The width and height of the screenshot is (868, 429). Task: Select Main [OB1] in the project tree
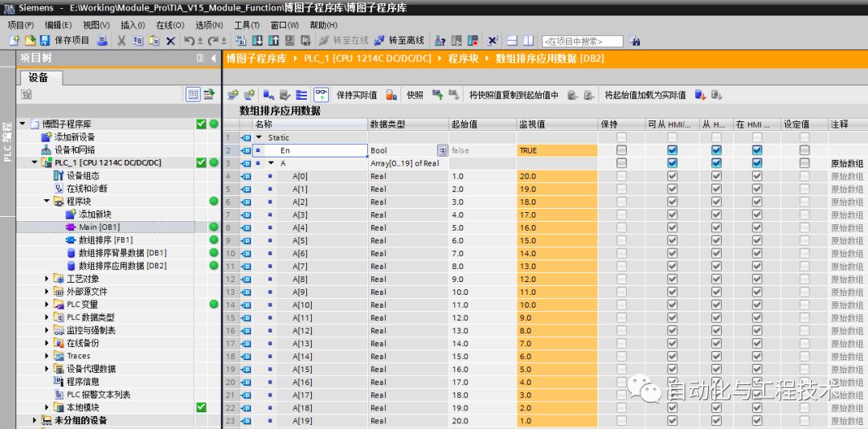click(x=100, y=227)
